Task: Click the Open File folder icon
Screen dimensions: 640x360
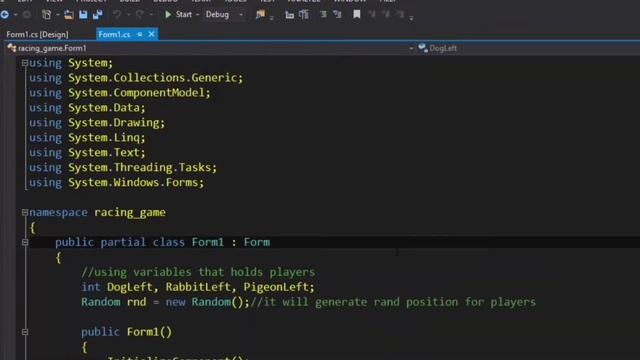Action: 69,15
